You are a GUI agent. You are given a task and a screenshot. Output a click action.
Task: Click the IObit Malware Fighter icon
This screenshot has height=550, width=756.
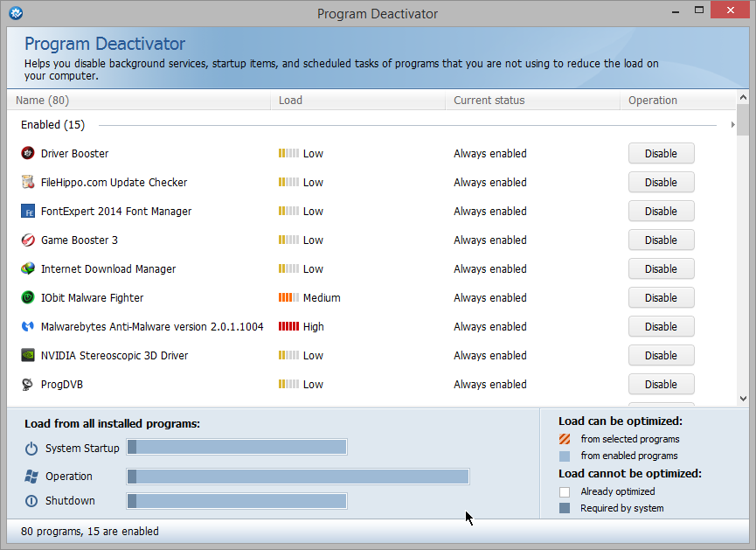pyautogui.click(x=28, y=297)
